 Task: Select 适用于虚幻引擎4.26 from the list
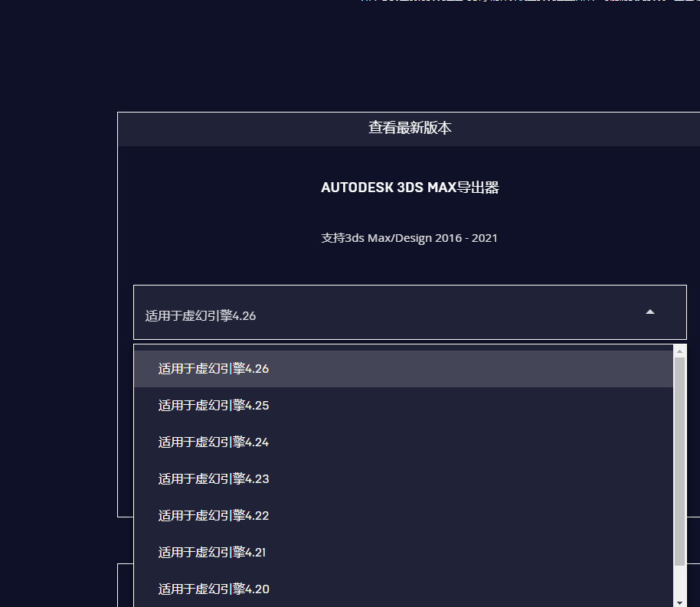[403, 369]
